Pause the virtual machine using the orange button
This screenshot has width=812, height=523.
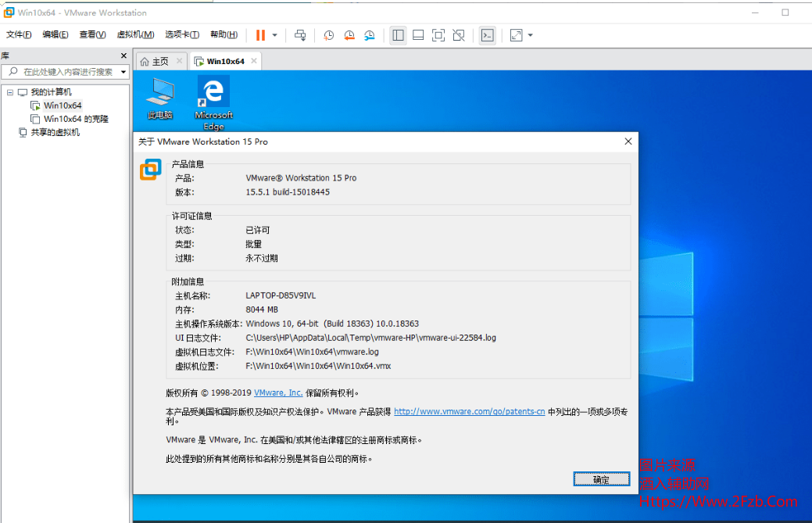click(260, 35)
